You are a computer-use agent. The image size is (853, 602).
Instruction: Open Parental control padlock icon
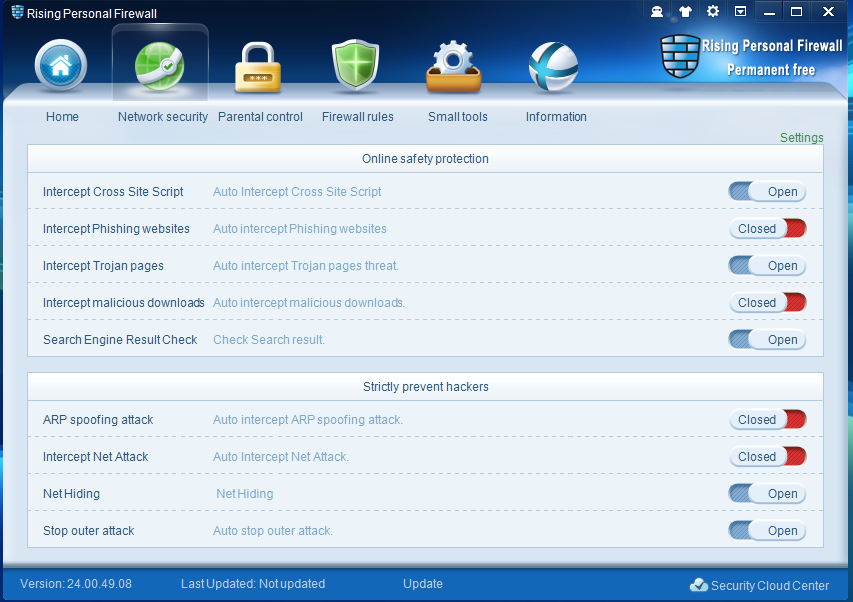click(258, 67)
